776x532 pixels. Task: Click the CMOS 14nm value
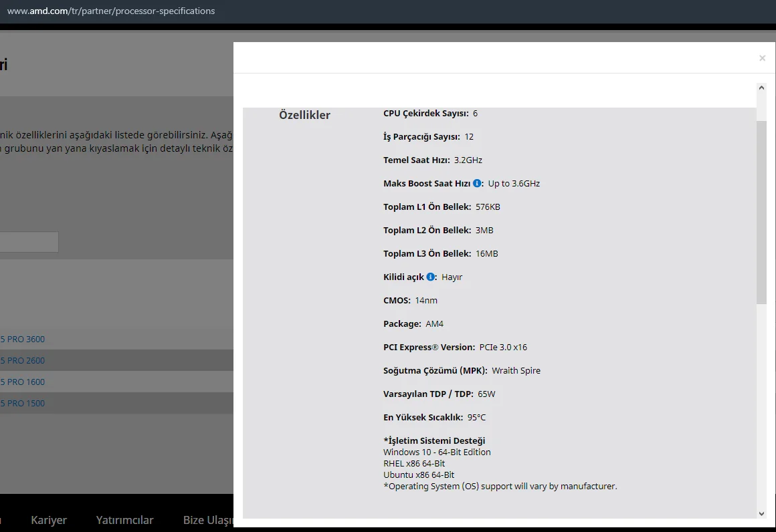click(425, 300)
